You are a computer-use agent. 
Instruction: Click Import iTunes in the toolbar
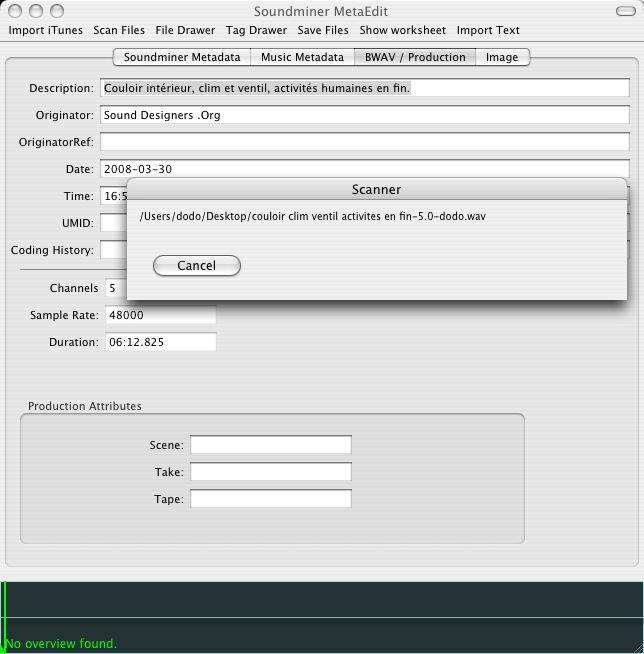click(46, 30)
